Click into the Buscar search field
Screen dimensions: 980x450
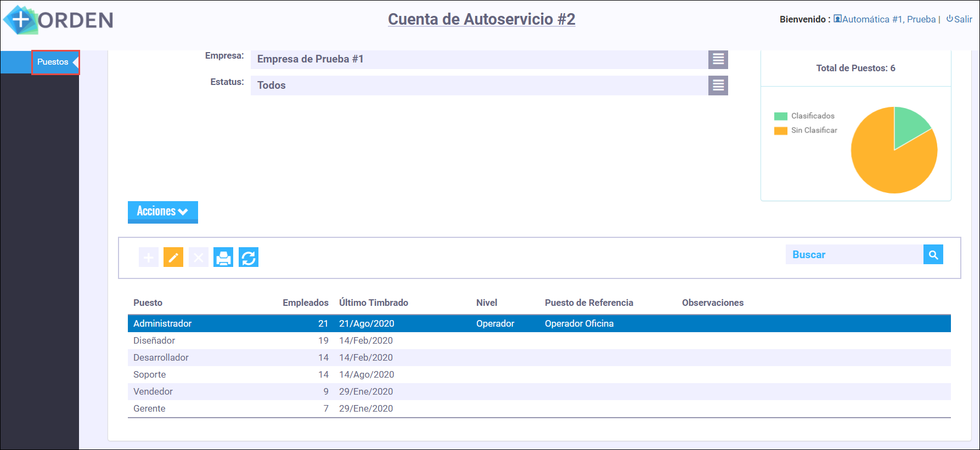[x=854, y=254]
